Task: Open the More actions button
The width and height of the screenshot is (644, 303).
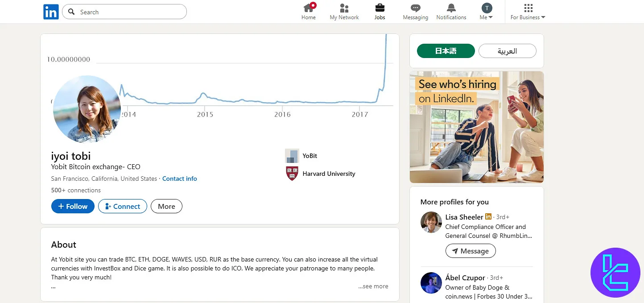Action: [x=166, y=206]
